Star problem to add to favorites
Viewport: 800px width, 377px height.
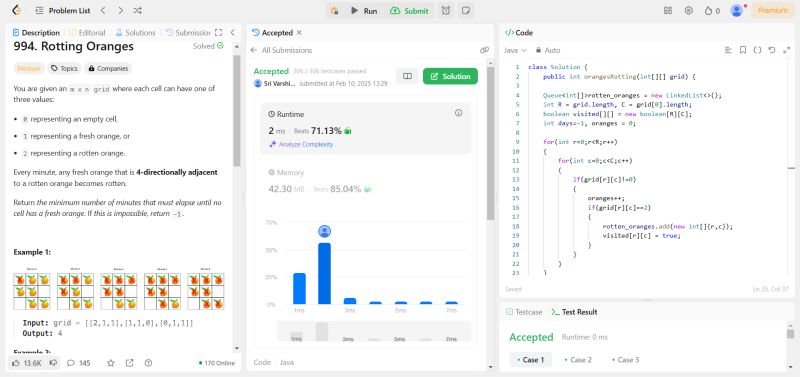[111, 363]
